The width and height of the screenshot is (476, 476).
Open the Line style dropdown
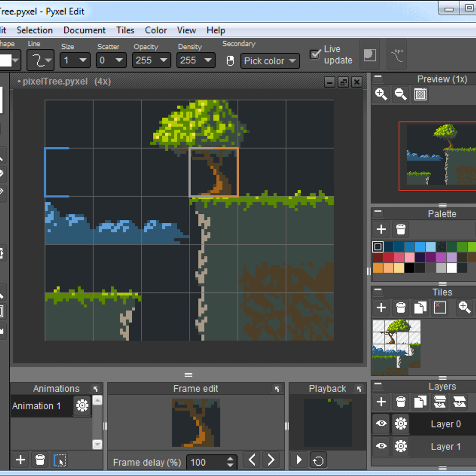pyautogui.click(x=41, y=60)
